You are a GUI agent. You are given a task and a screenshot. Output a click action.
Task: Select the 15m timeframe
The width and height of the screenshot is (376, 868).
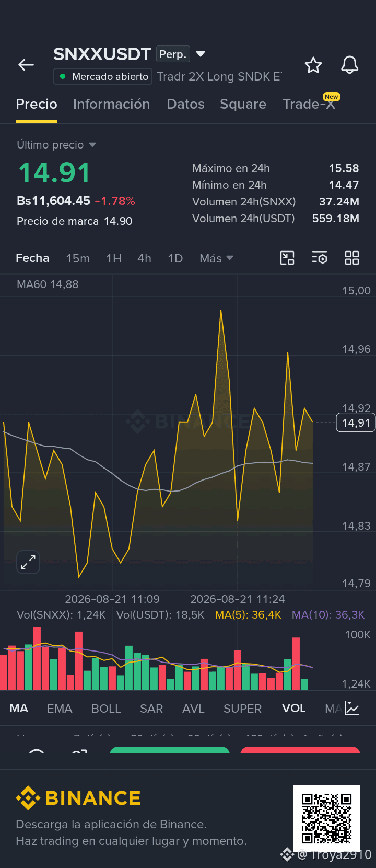tap(78, 258)
